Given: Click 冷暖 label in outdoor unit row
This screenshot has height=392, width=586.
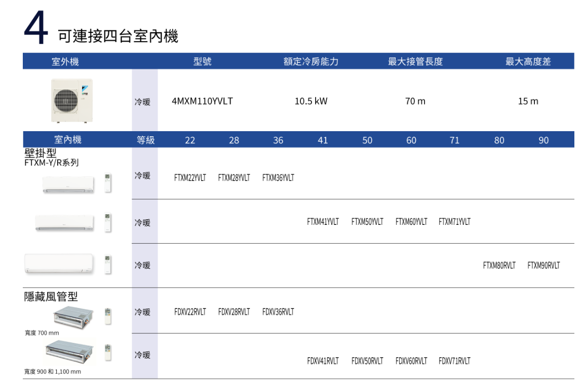Looking at the screenshot, I should [x=142, y=102].
